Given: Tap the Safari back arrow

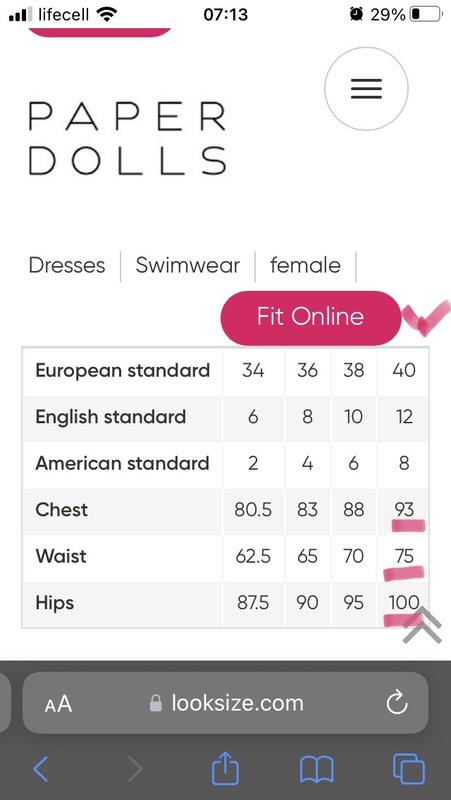Looking at the screenshot, I should click(41, 768).
